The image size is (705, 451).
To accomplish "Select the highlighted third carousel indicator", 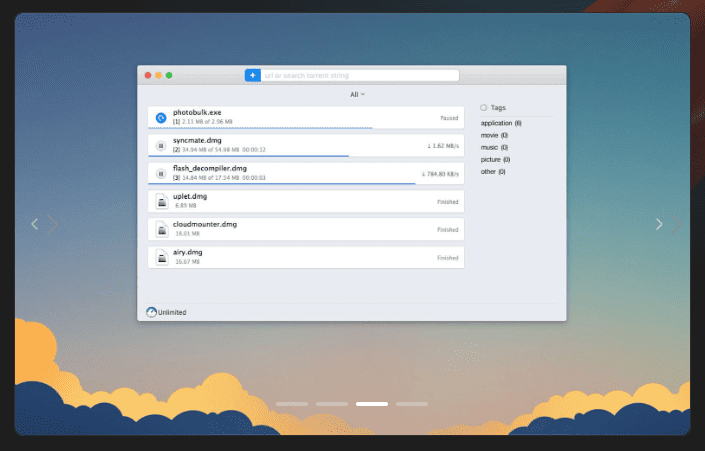I will (372, 404).
